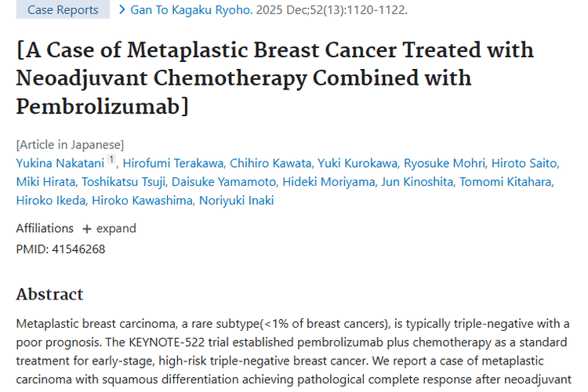
Task: Click author Ryosuke Mohri
Action: pyautogui.click(x=444, y=163)
